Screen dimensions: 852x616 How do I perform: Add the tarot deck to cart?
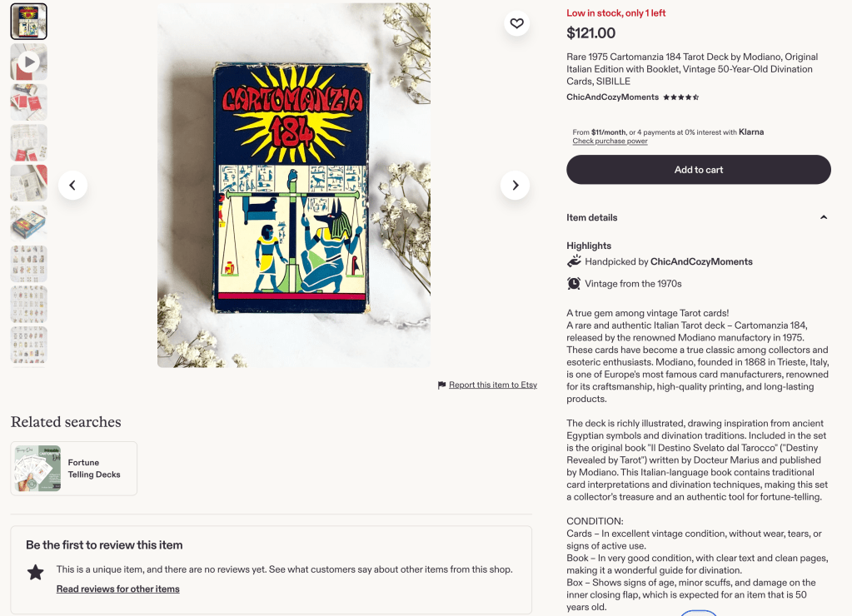(698, 170)
